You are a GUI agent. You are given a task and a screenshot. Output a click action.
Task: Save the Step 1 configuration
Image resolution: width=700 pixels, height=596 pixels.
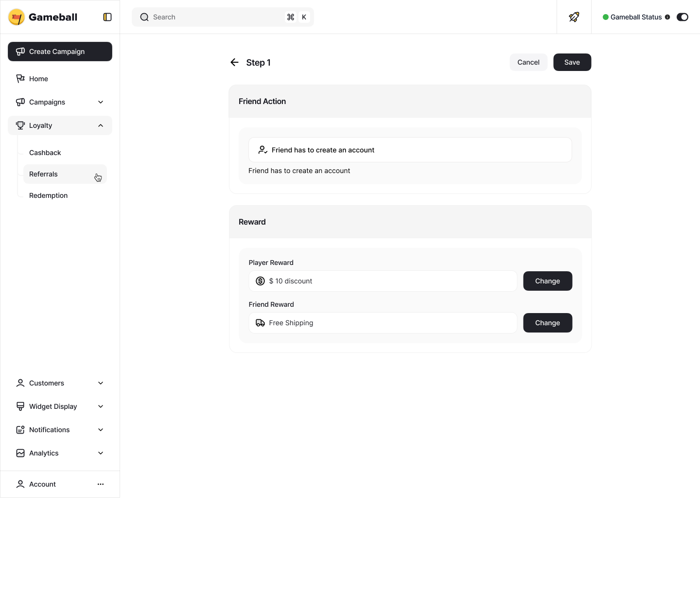point(572,62)
